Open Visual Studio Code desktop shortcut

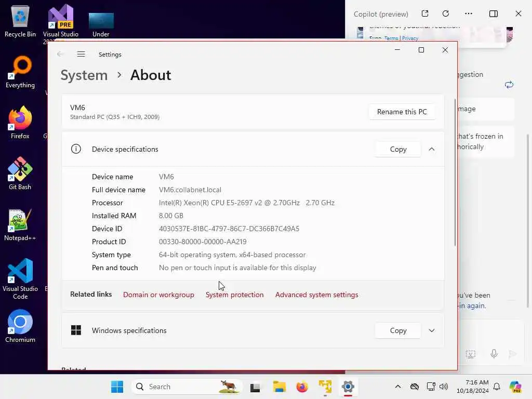tap(20, 279)
